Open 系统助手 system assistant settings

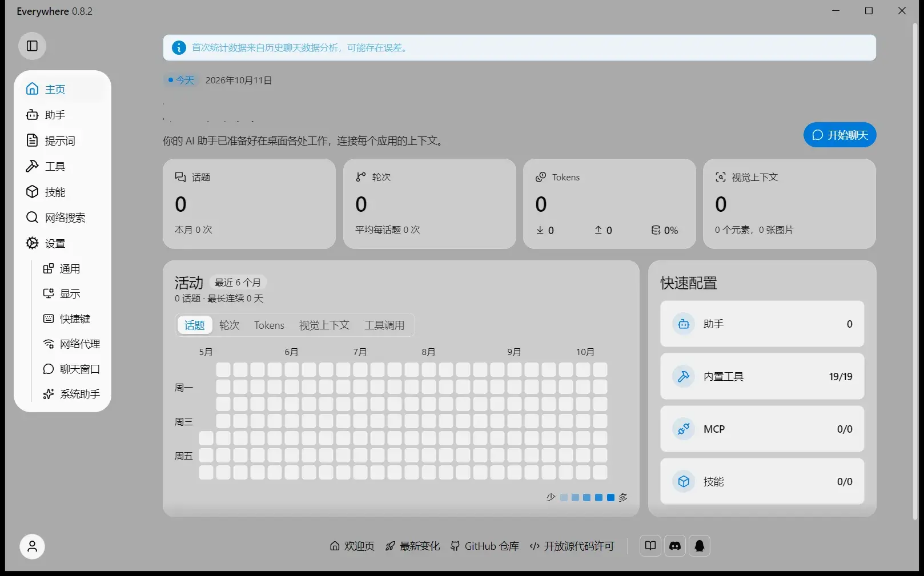tap(71, 394)
